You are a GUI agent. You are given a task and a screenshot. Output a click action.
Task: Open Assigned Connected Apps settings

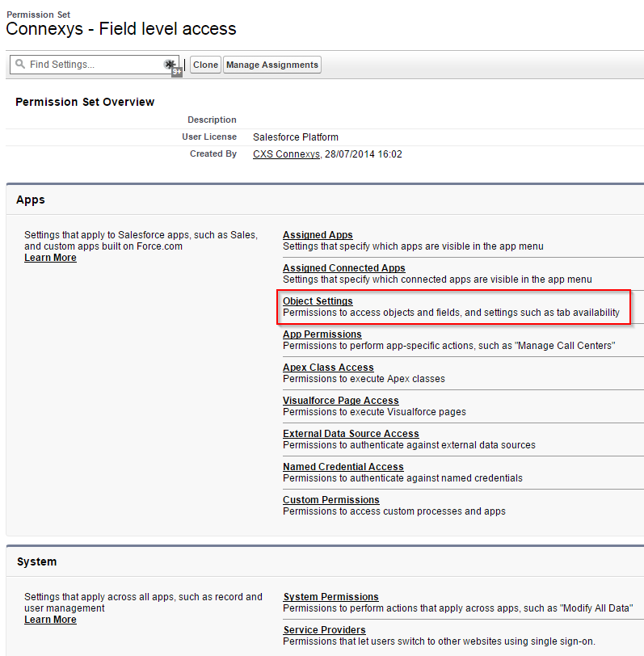click(344, 267)
